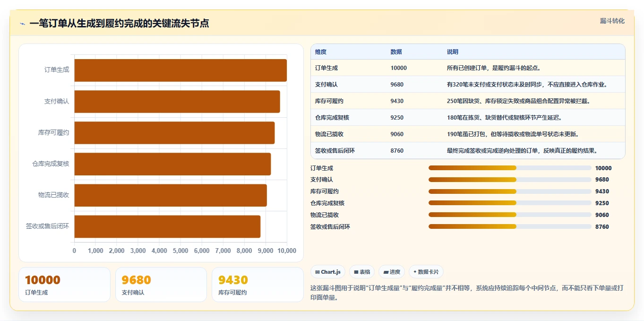Click the 签收或售后闭环 progress bar
This screenshot has width=644, height=321.
(510, 226)
